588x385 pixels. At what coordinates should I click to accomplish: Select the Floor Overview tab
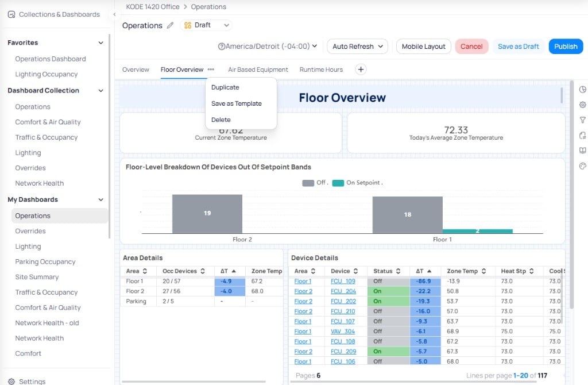(182, 70)
